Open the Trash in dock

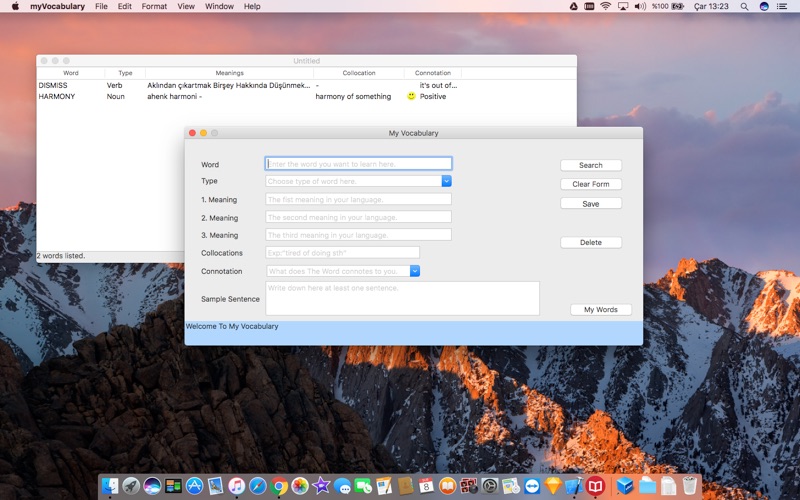(689, 486)
